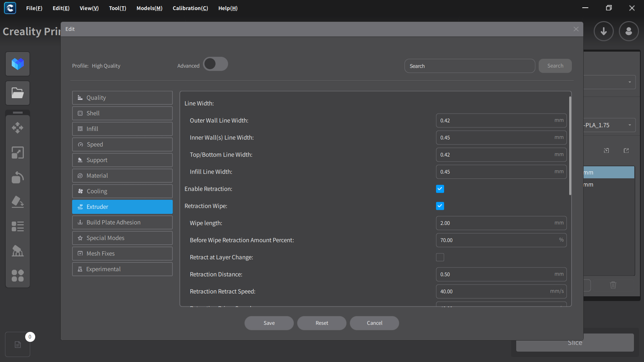Click the Search button
The width and height of the screenshot is (644, 362).
(x=555, y=66)
